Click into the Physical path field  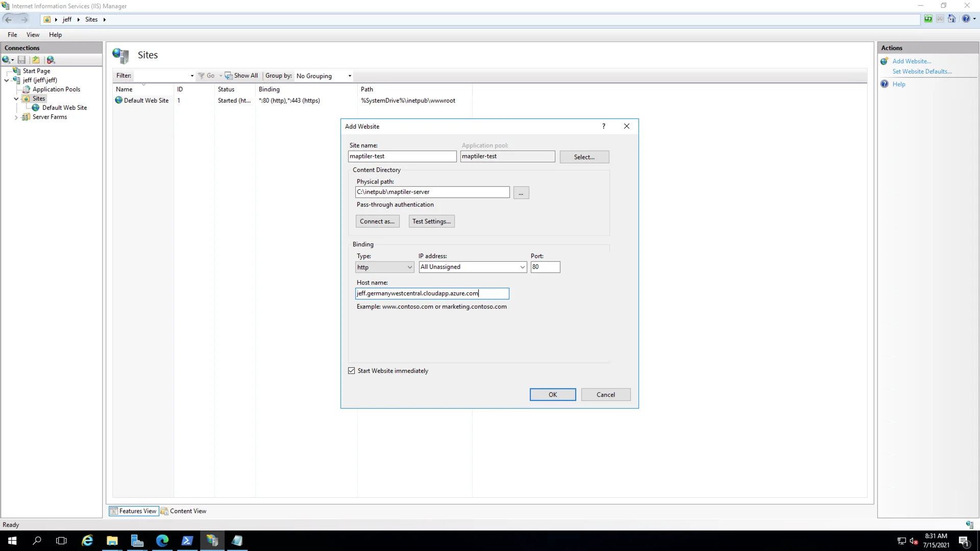pos(432,192)
